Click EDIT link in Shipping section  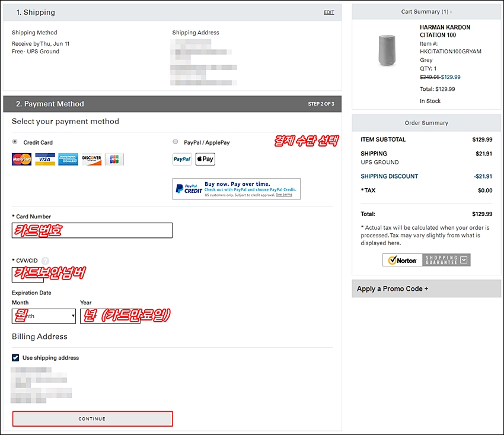[329, 12]
